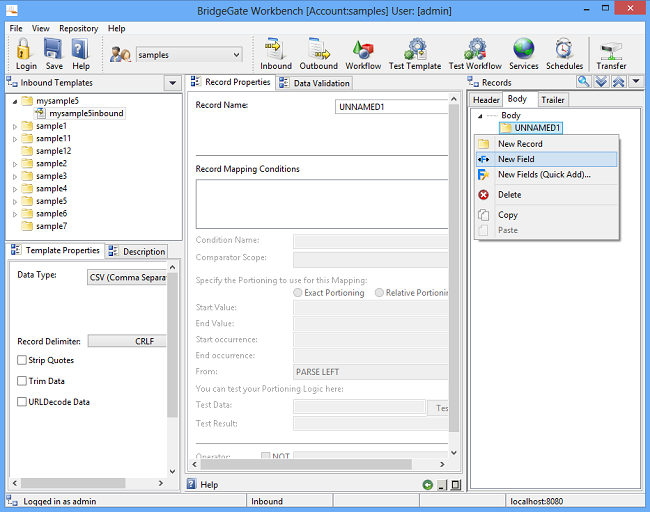The image size is (650, 512).
Task: Click the green back arrow in Help bar
Action: (x=427, y=485)
